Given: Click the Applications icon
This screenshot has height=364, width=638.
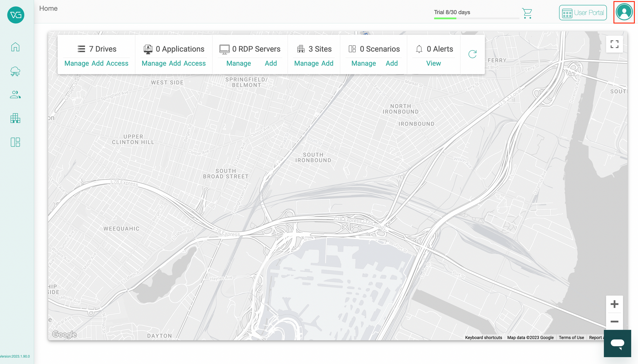Looking at the screenshot, I should click(148, 49).
